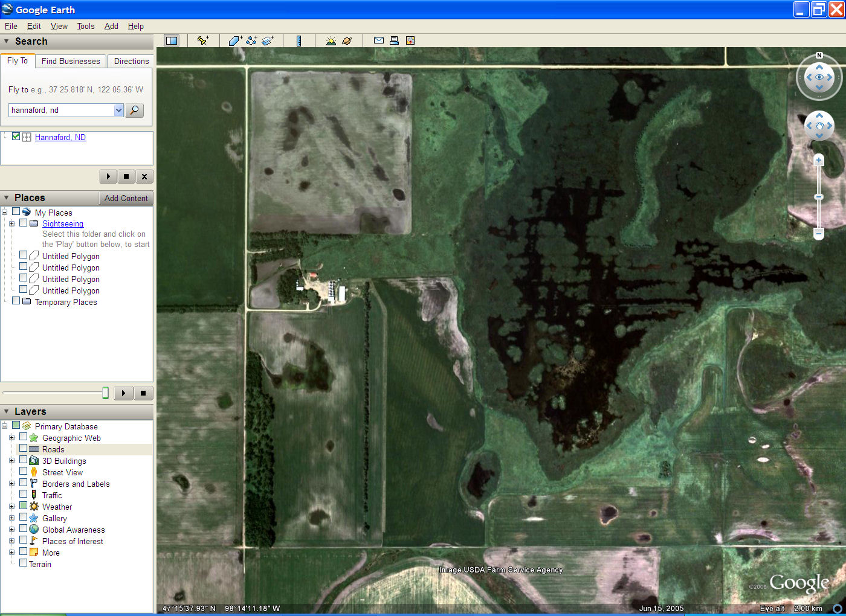Enable the Roads layer checkbox
The width and height of the screenshot is (846, 616).
tap(23, 449)
